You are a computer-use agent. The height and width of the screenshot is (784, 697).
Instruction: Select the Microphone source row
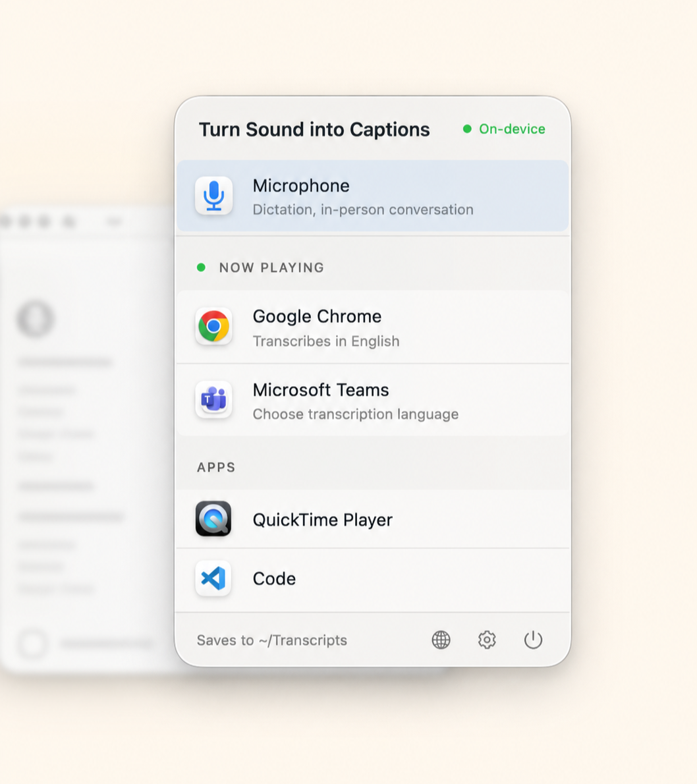point(372,196)
